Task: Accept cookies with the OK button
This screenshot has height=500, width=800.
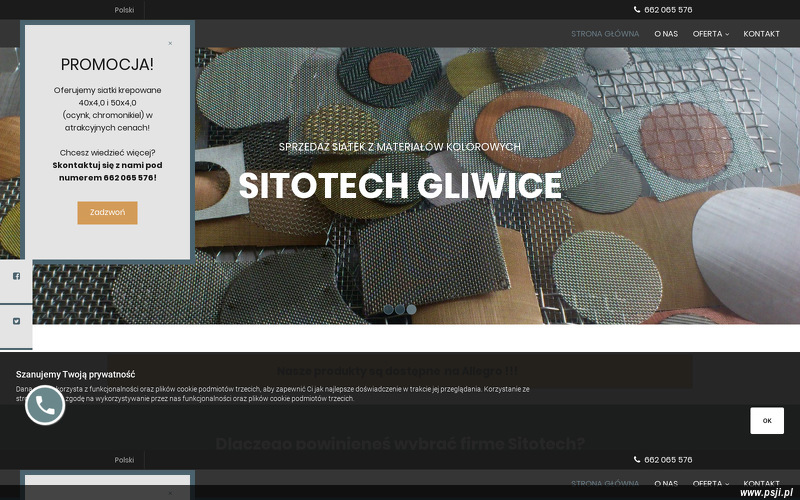Action: coord(767,420)
